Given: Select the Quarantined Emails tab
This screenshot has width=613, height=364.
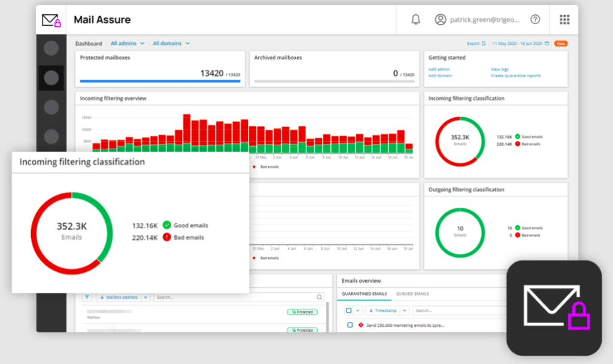Looking at the screenshot, I should pyautogui.click(x=364, y=294).
